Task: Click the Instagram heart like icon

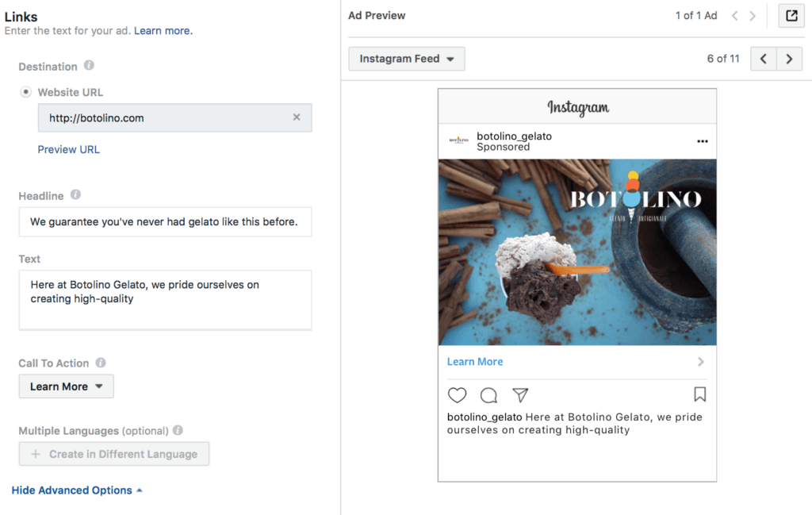Action: [x=457, y=395]
